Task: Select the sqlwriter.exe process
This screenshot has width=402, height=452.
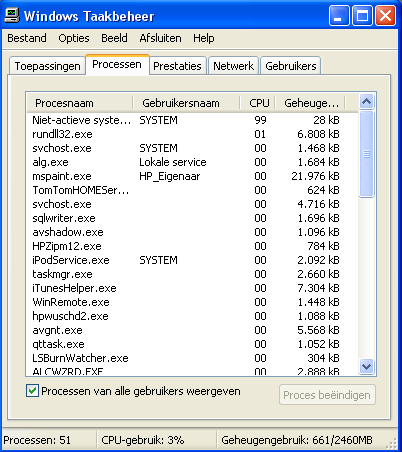Action: click(192, 218)
